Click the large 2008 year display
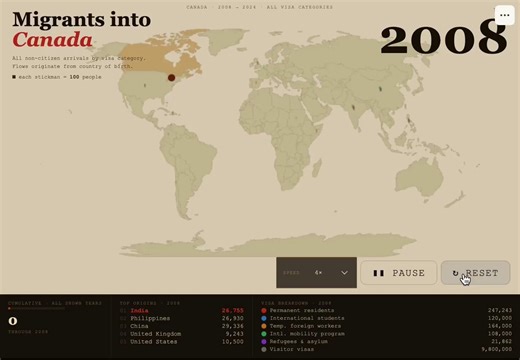The height and width of the screenshot is (360, 520). (443, 37)
